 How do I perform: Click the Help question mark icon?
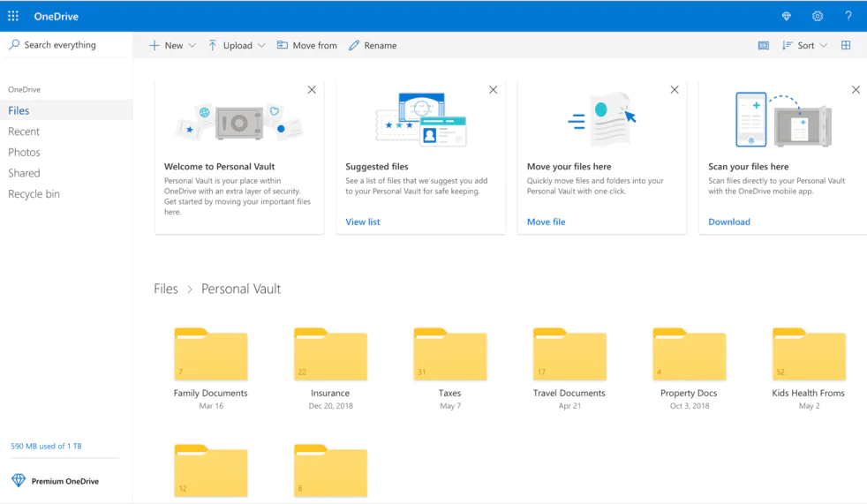[848, 16]
